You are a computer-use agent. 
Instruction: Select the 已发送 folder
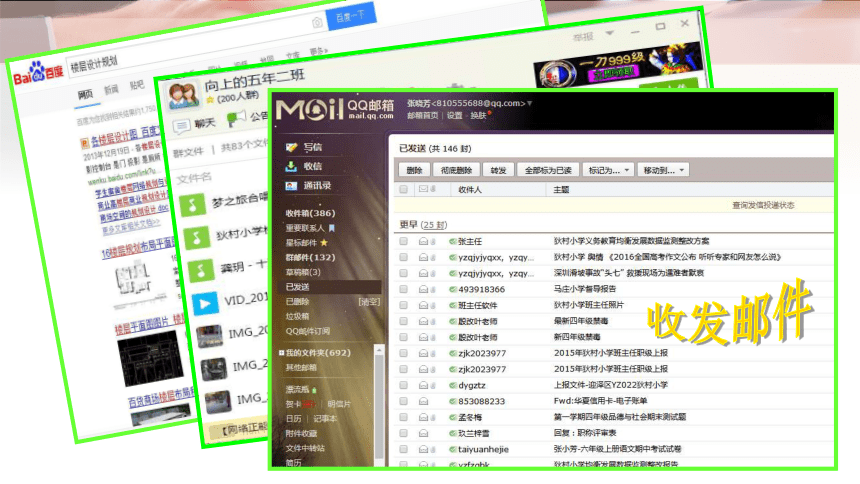point(329,287)
